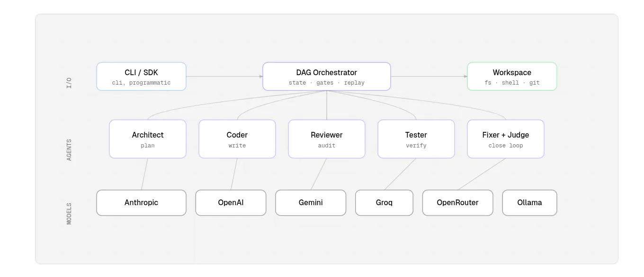Click the Gemini model box
This screenshot has width=644, height=277.
(311, 203)
